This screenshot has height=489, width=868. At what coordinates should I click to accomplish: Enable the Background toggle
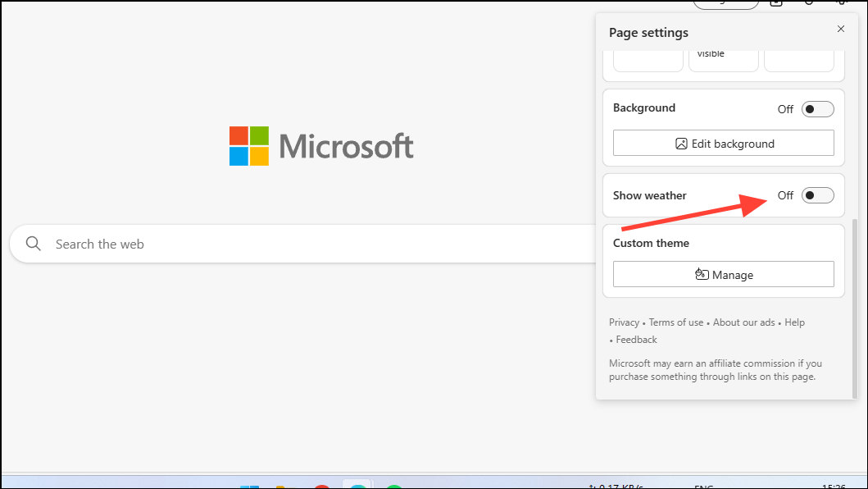816,108
